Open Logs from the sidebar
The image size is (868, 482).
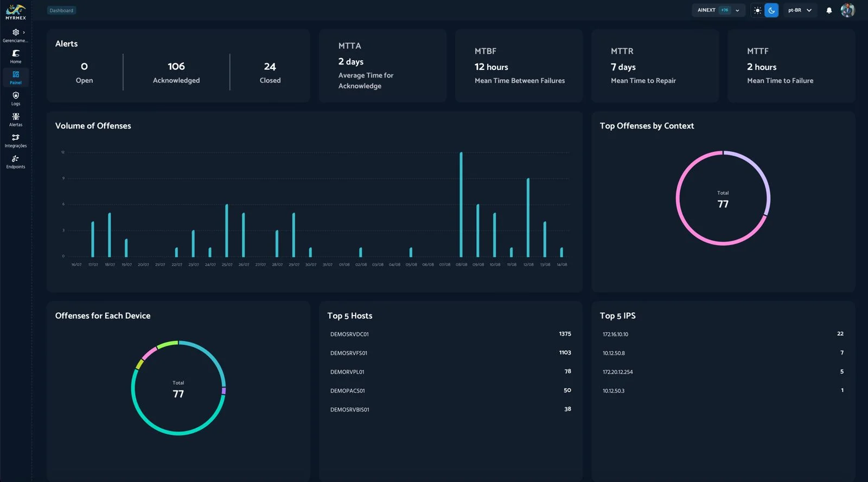coord(16,99)
